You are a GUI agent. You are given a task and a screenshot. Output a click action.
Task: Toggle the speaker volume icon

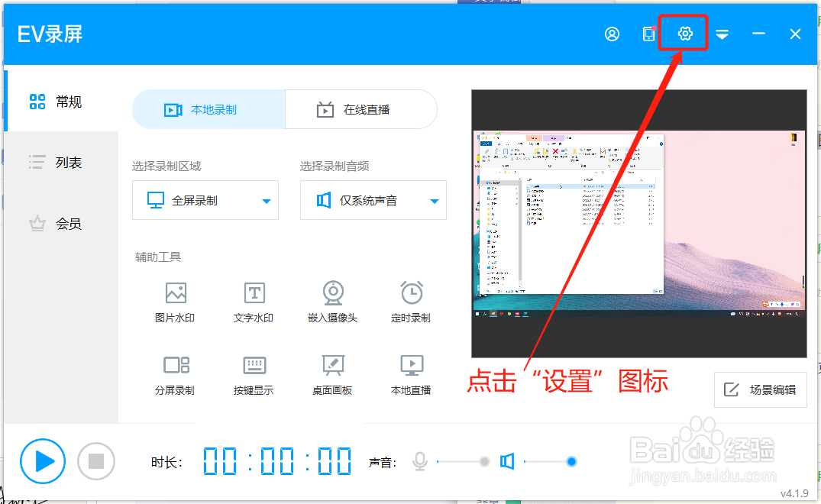tap(507, 461)
